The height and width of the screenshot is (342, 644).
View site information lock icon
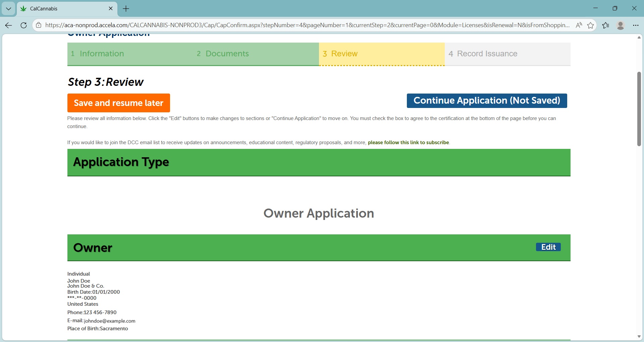coord(39,25)
